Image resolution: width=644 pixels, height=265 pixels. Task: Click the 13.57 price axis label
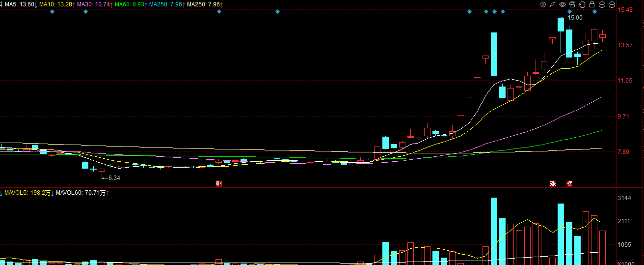[x=625, y=45]
